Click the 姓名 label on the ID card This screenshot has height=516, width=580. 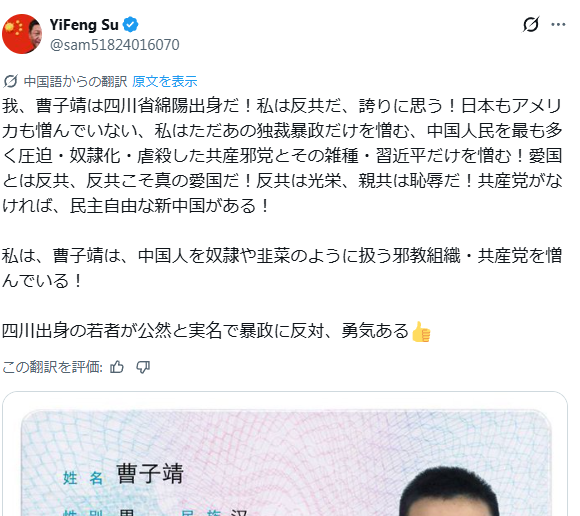(82, 478)
